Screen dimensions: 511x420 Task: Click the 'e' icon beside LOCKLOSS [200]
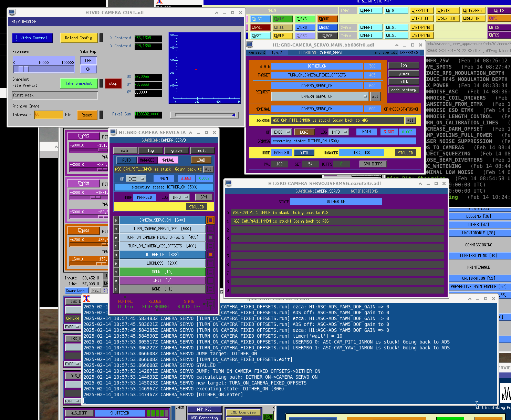(116, 263)
